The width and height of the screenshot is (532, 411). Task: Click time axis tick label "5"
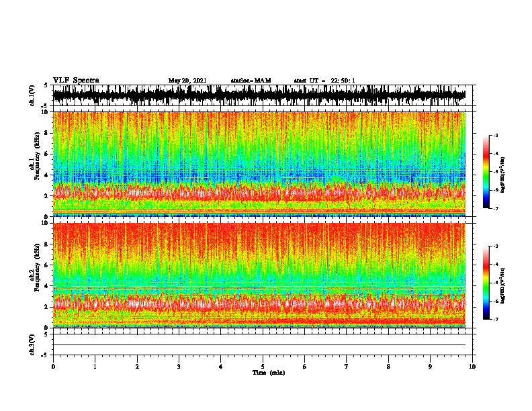point(263,367)
